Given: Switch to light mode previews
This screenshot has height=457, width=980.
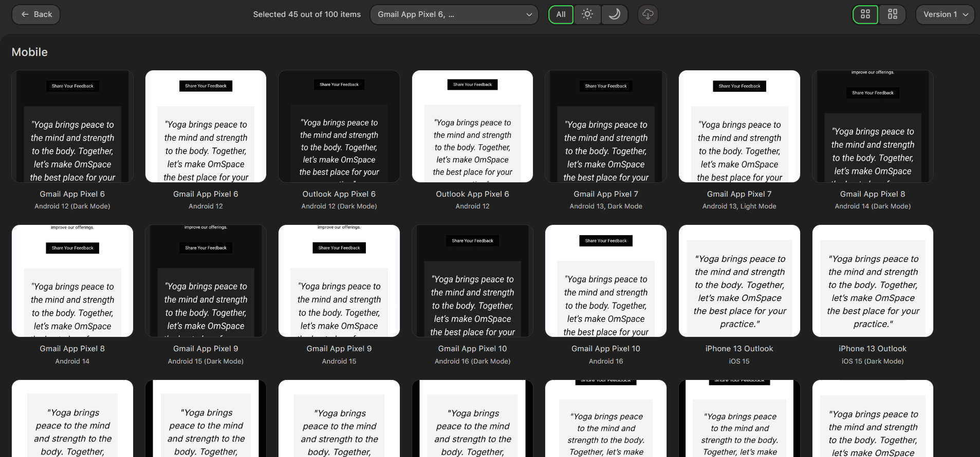Looking at the screenshot, I should tap(587, 14).
